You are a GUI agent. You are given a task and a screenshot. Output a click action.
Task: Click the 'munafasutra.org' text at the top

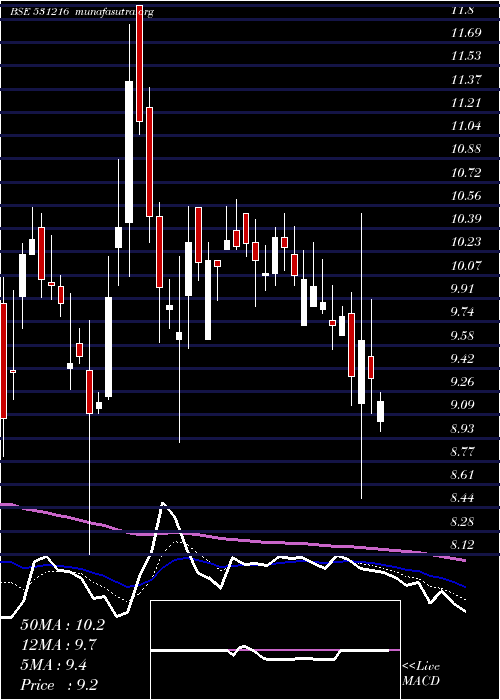[115, 12]
